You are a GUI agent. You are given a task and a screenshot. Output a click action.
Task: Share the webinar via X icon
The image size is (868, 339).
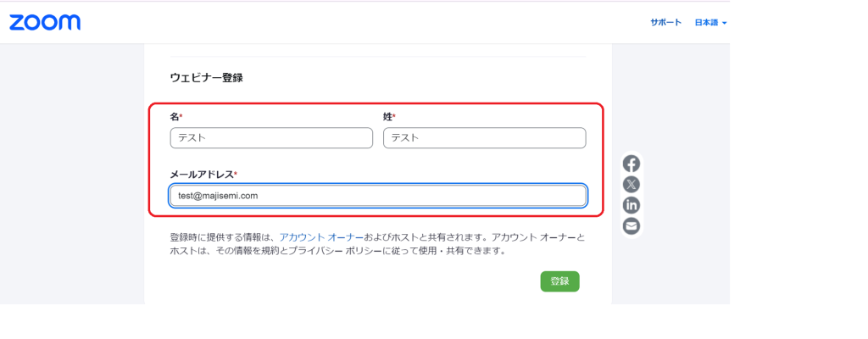(631, 185)
